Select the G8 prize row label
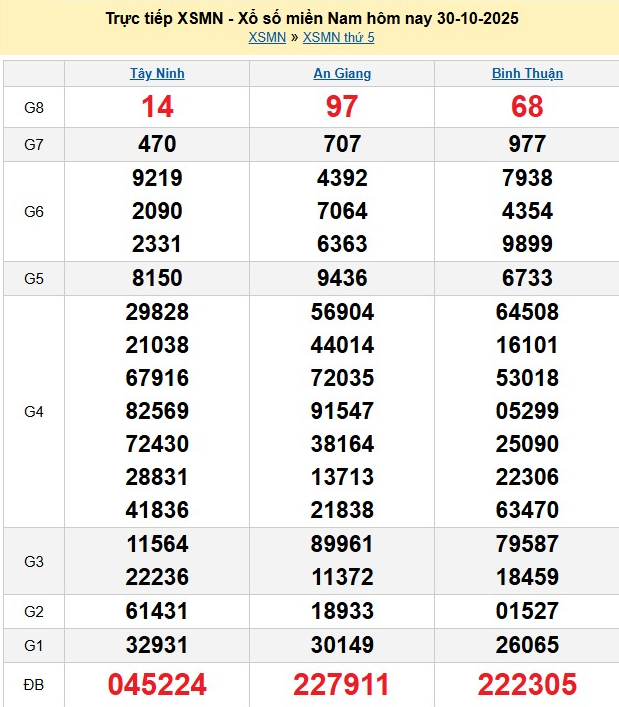Viewport: 619px width, 707px height. [x=34, y=107]
